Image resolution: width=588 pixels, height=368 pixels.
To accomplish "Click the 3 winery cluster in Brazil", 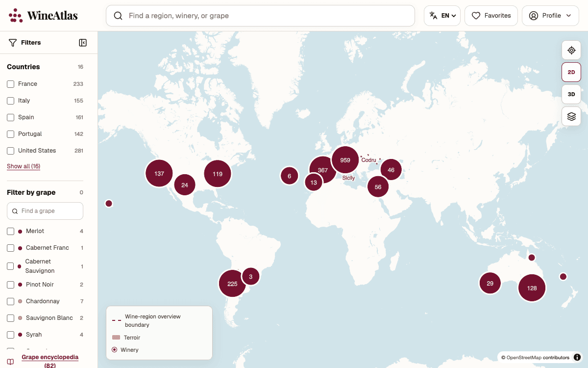I will click(x=250, y=276).
